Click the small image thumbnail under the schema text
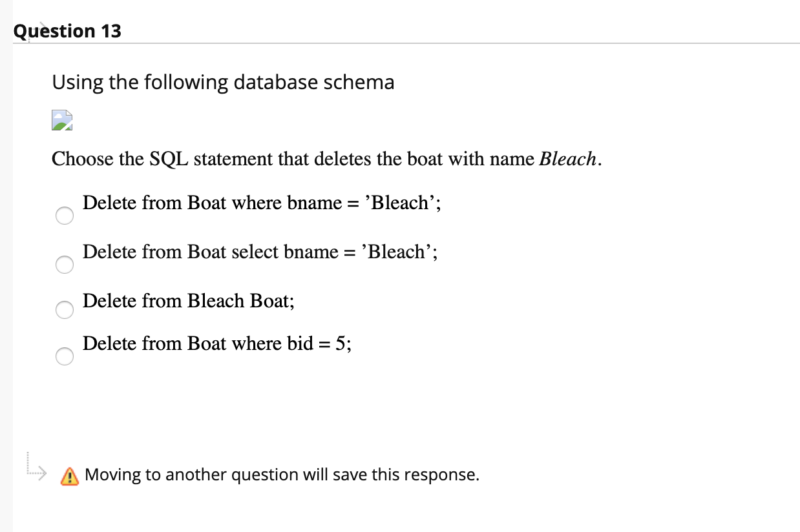The image size is (800, 532). [x=61, y=119]
